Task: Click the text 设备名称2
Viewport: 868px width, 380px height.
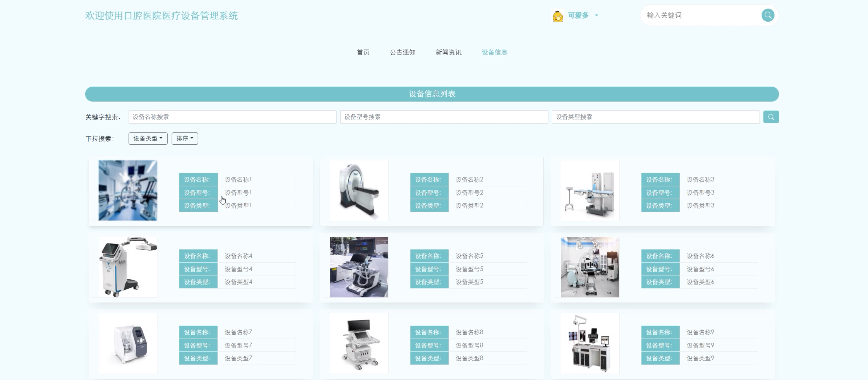Action: (469, 180)
